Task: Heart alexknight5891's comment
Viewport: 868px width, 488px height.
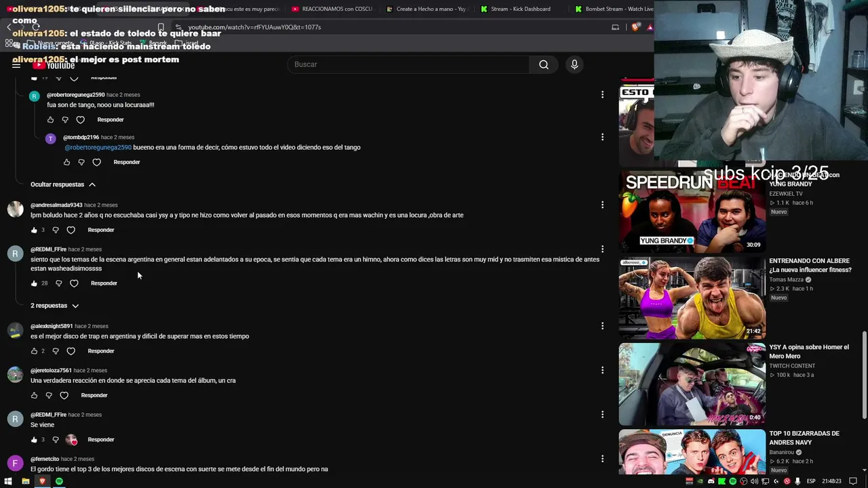Action: (71, 351)
